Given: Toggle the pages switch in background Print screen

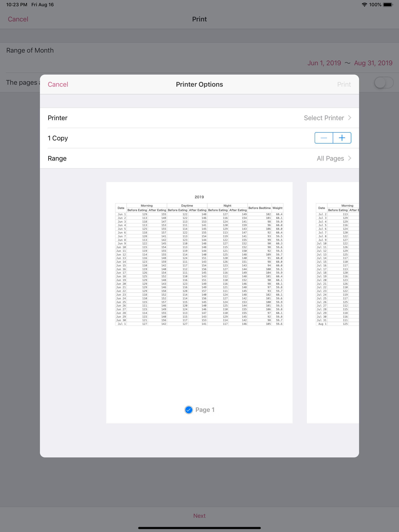Looking at the screenshot, I should (384, 83).
